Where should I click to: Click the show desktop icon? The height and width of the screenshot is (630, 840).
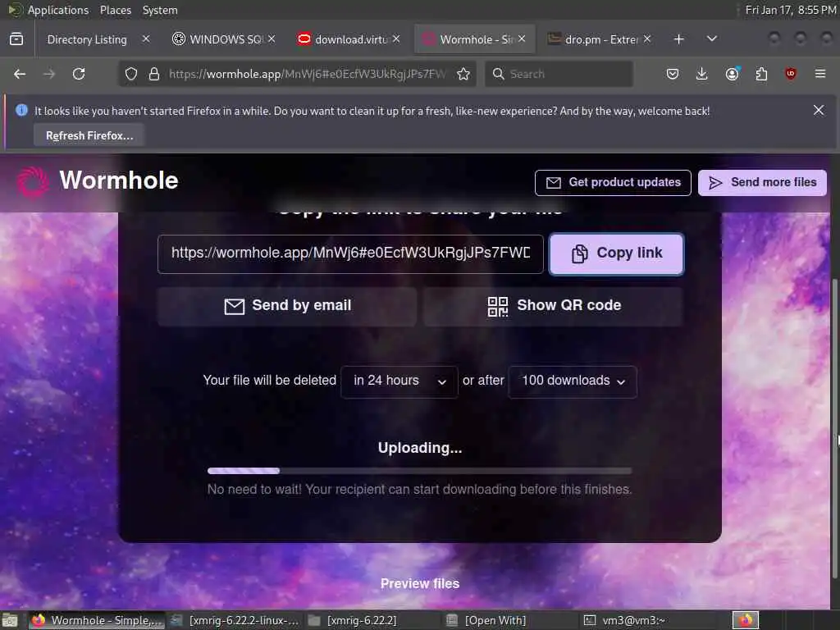(10, 621)
